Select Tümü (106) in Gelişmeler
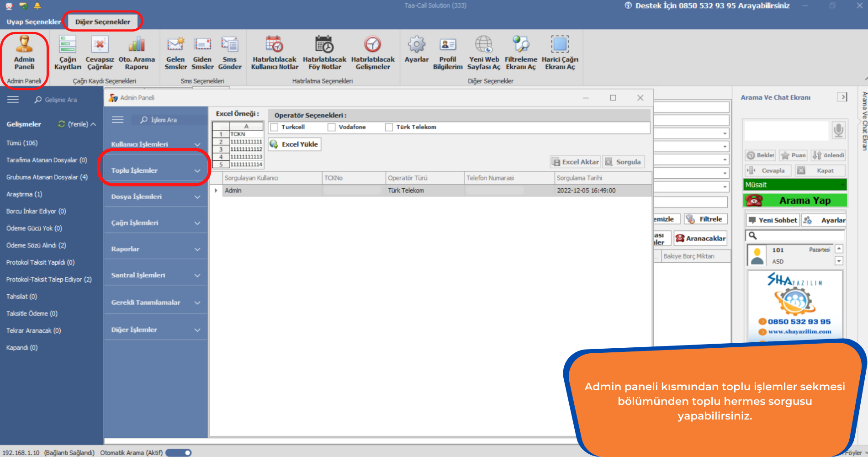 (22, 143)
